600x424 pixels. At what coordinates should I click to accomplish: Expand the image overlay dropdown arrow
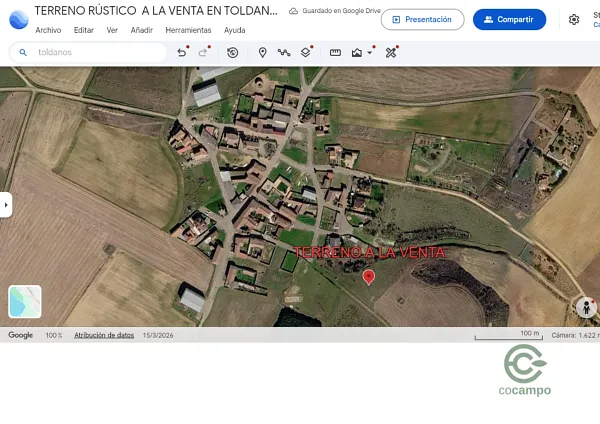tap(370, 52)
